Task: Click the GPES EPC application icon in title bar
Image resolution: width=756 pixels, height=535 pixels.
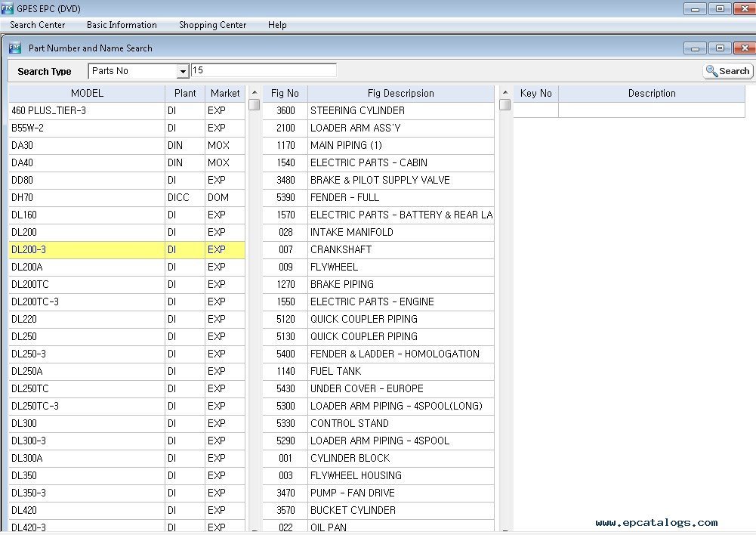Action: click(9, 9)
